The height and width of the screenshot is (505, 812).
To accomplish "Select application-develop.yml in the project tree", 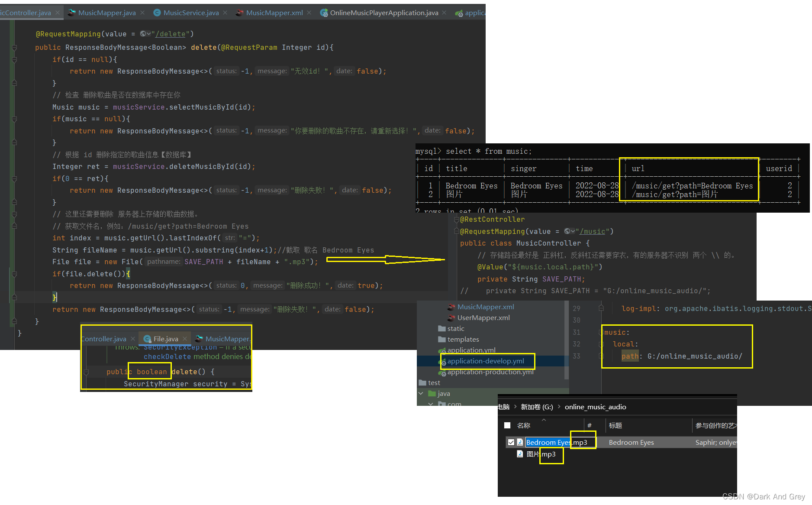I will tap(486, 361).
